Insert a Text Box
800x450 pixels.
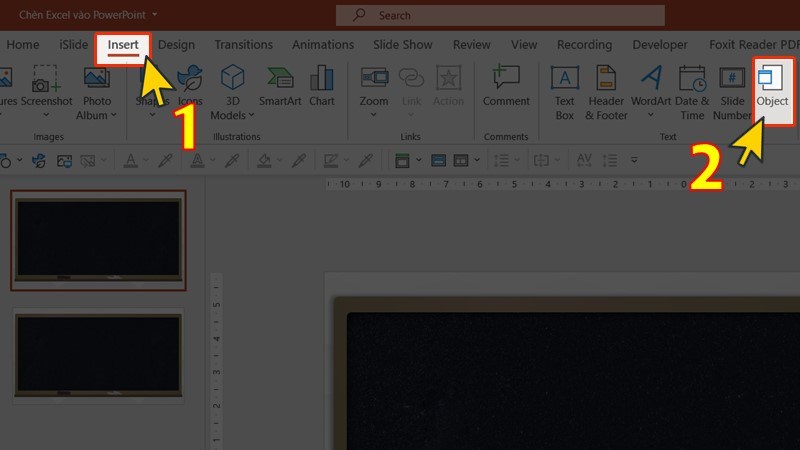coord(565,92)
